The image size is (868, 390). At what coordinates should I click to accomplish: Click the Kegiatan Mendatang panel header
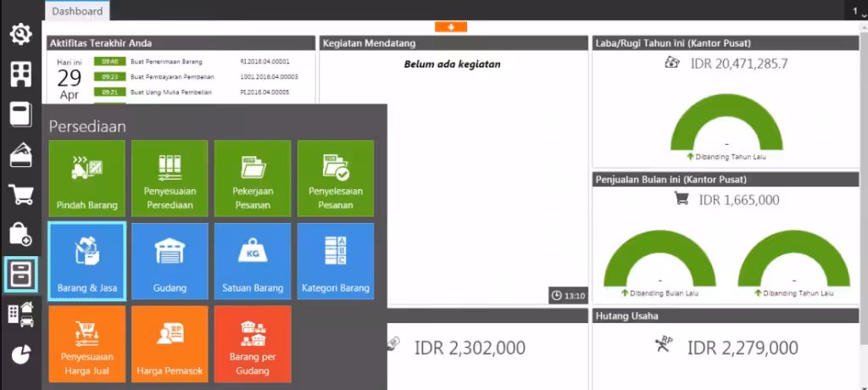[454, 42]
